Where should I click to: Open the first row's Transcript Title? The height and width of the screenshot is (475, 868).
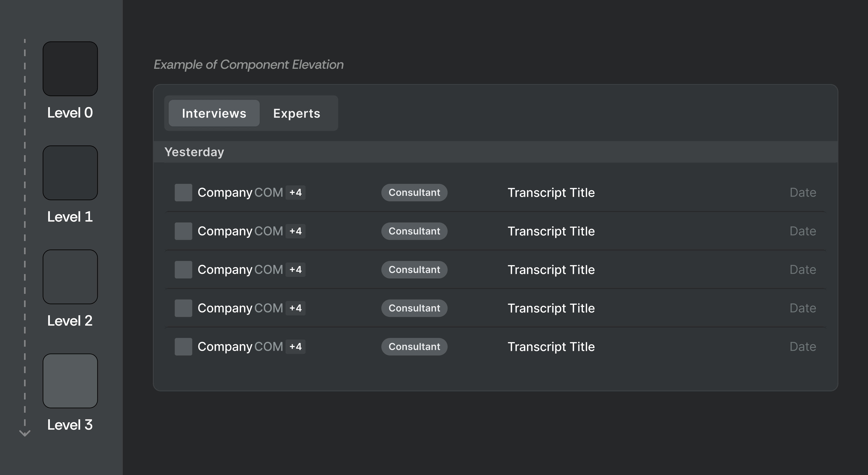tap(551, 193)
